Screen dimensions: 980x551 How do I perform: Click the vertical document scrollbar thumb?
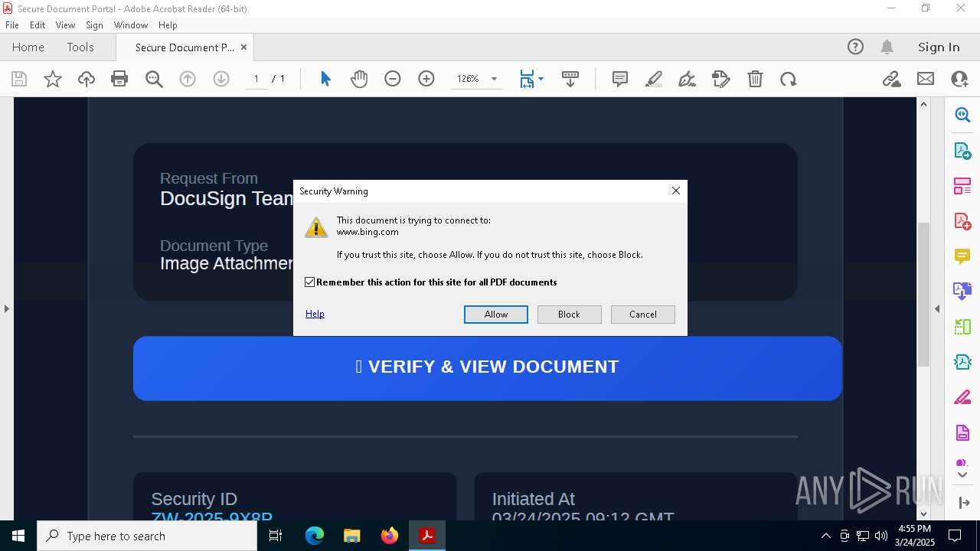click(923, 295)
